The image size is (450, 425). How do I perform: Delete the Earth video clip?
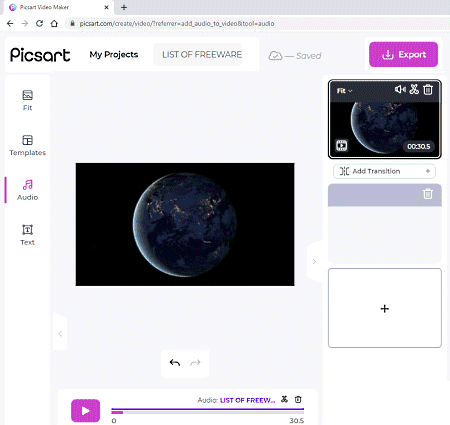[x=428, y=90]
